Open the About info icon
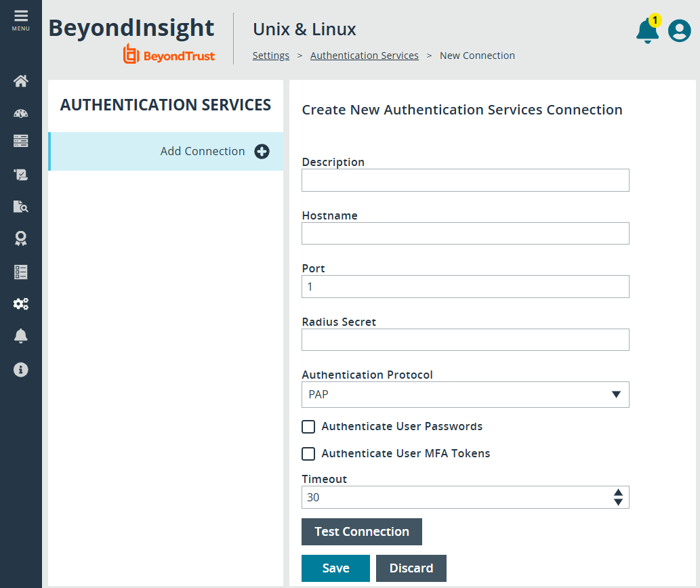The image size is (700, 588). pyautogui.click(x=20, y=370)
